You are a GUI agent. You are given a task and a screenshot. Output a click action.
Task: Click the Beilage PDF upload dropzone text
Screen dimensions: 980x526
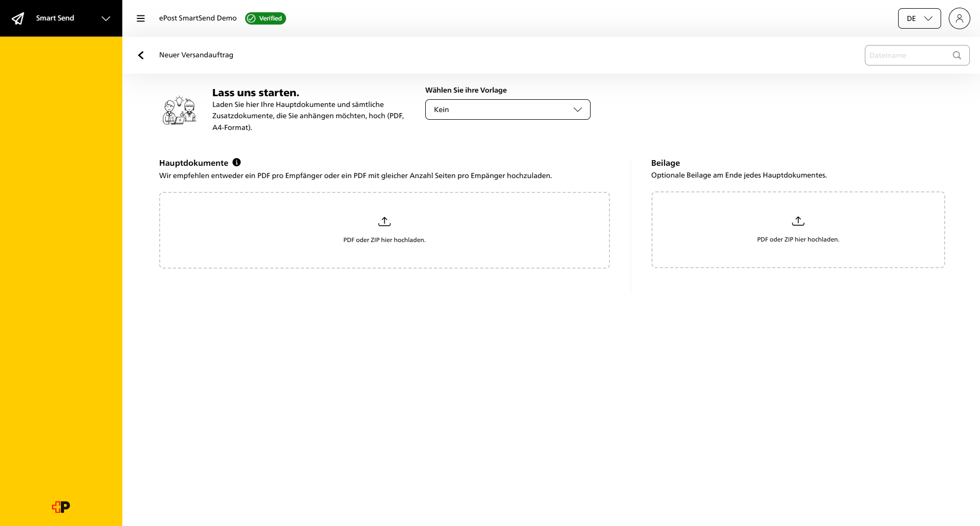coord(798,239)
